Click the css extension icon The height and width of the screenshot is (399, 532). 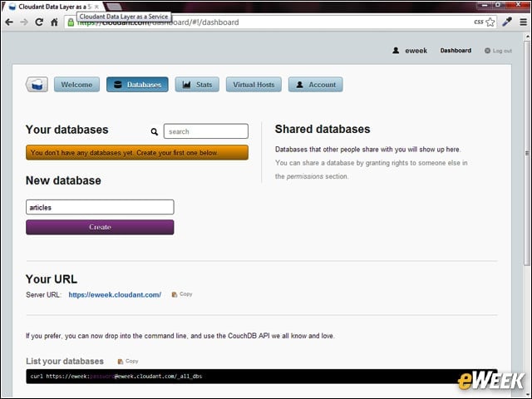click(479, 22)
